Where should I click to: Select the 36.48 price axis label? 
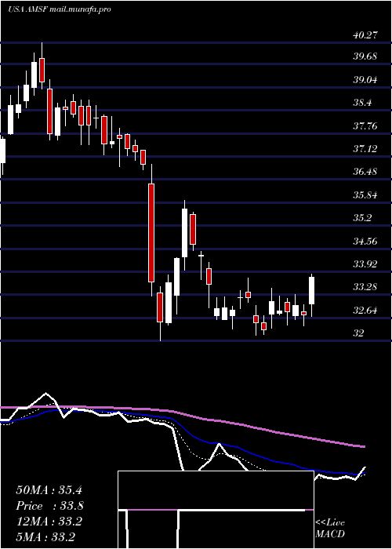[365, 172]
